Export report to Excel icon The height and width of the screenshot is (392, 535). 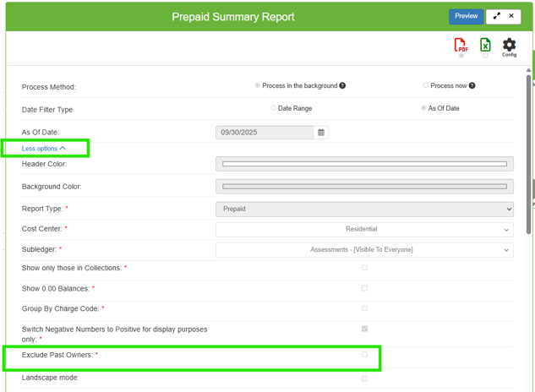[485, 46]
